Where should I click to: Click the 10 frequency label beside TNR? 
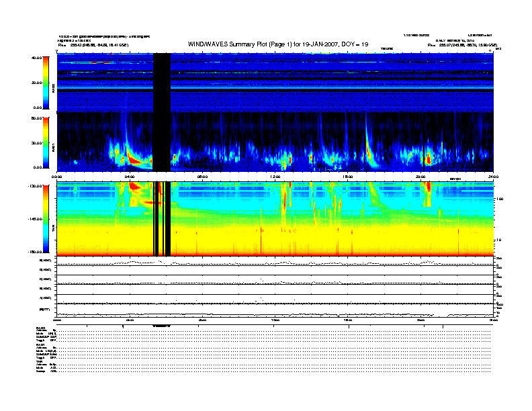coord(500,240)
